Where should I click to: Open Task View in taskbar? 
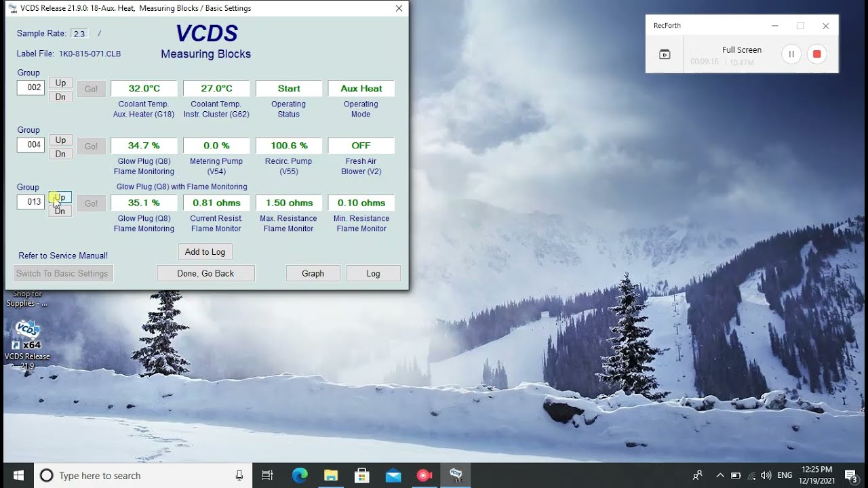pos(268,476)
